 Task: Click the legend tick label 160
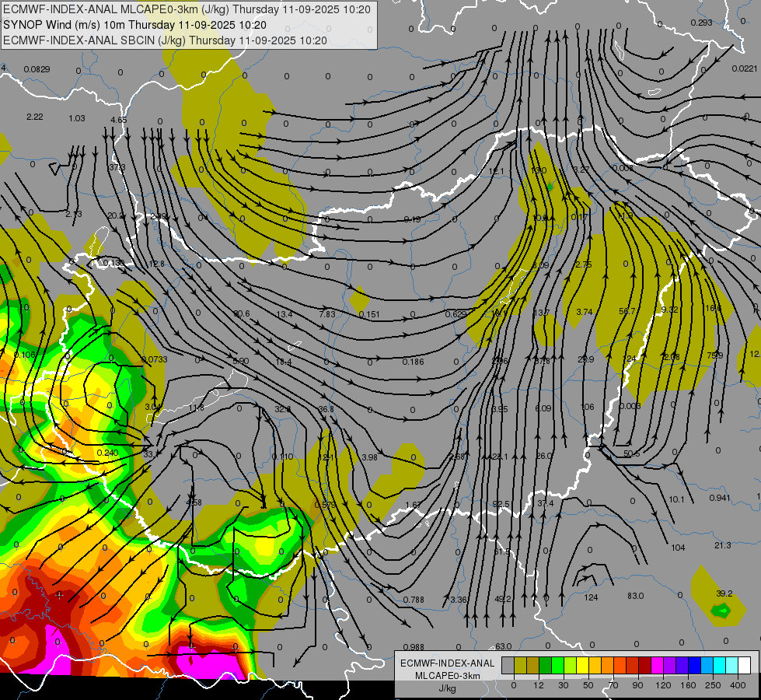[x=688, y=685]
